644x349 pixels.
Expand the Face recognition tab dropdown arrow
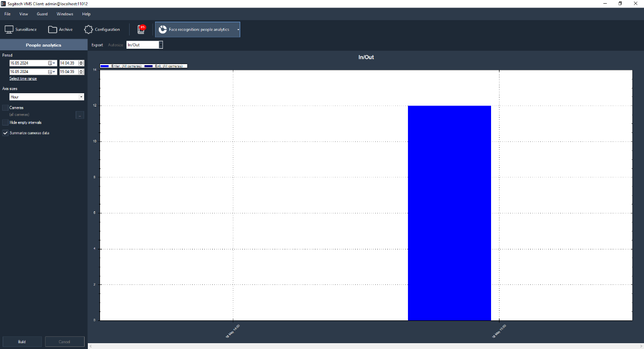(x=238, y=30)
